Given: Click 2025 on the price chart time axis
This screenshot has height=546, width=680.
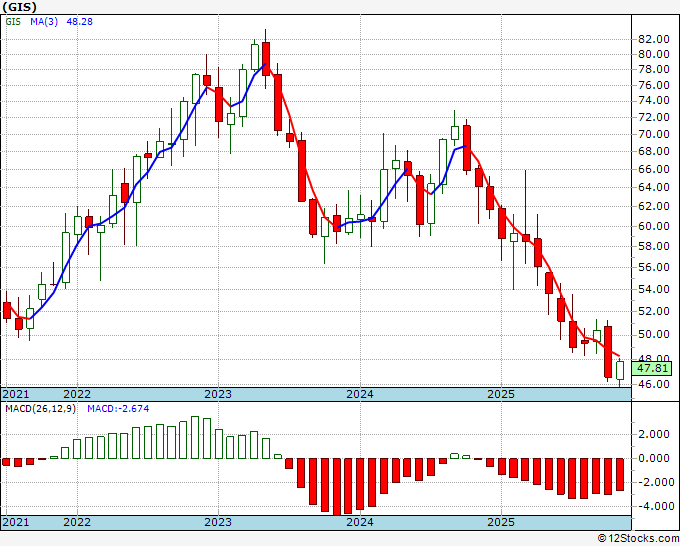Looking at the screenshot, I should 501,394.
